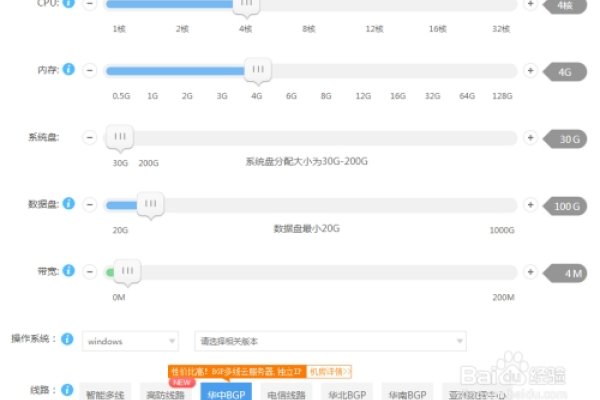Click the 1核 mark on CPU scale

(119, 29)
